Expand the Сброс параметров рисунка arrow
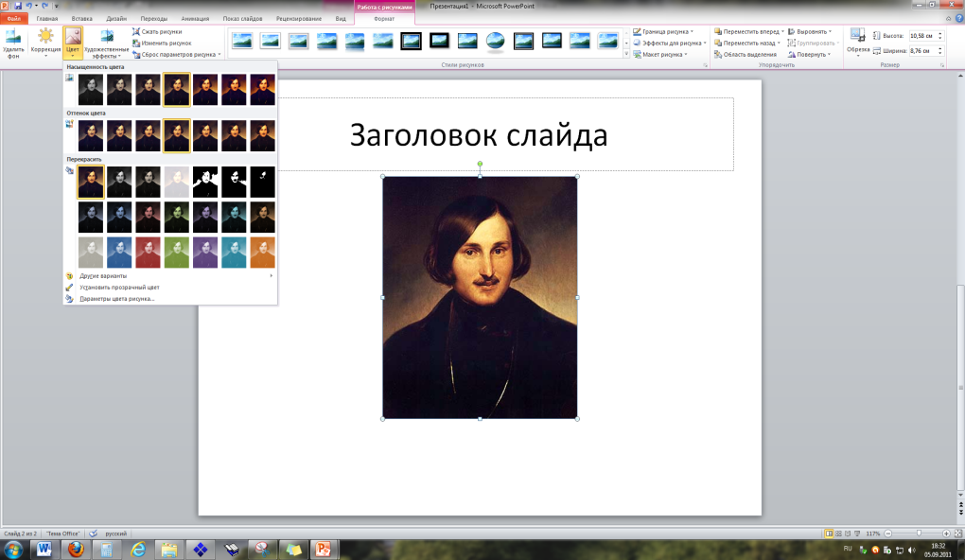The height and width of the screenshot is (560, 965). click(219, 54)
